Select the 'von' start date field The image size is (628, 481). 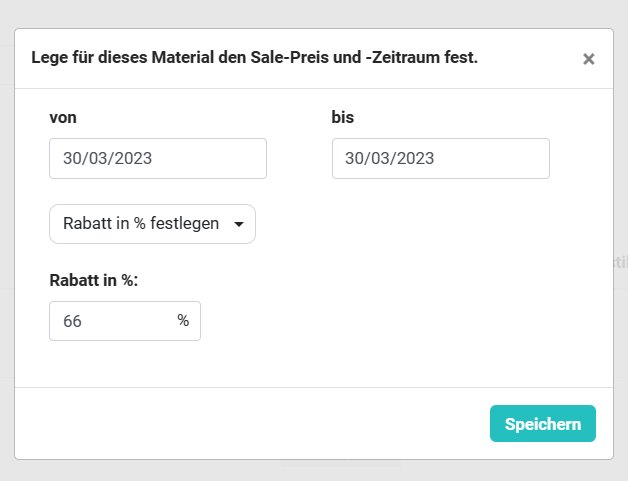[158, 158]
